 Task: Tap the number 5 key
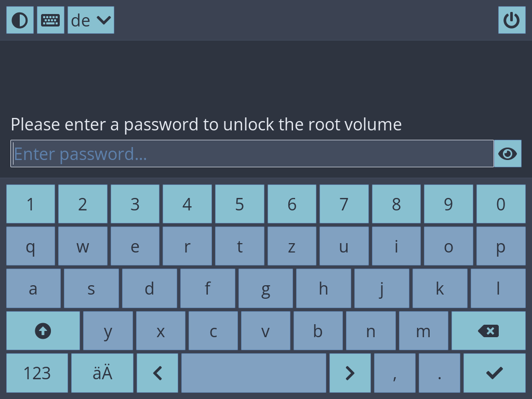[x=240, y=204]
